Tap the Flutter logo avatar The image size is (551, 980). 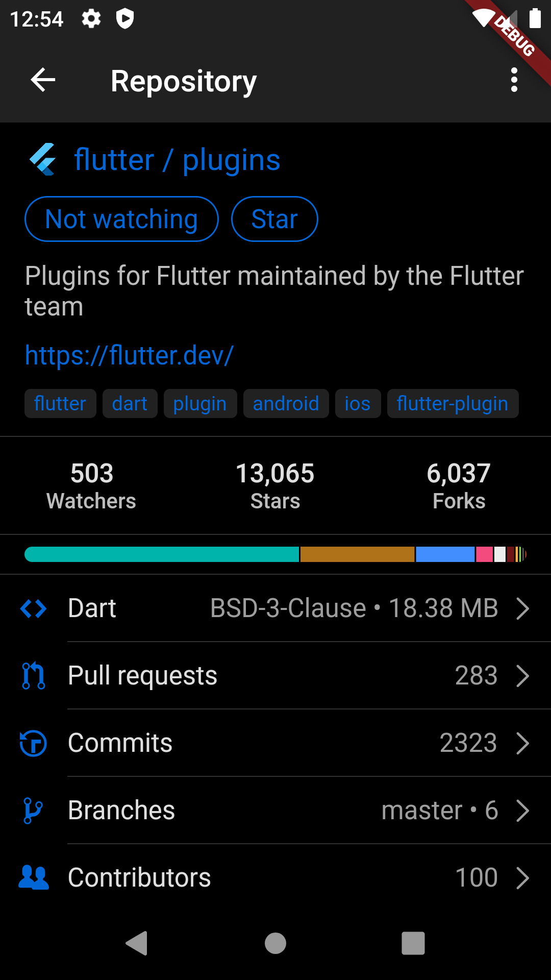coord(43,159)
